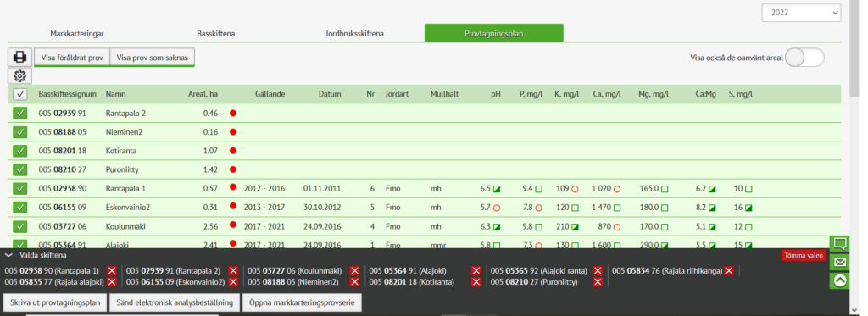This screenshot has height=316, width=868.
Task: Open the chat bubble icon
Action: [x=840, y=243]
